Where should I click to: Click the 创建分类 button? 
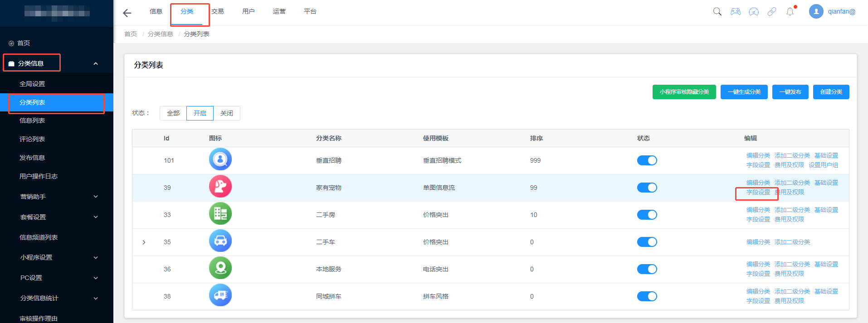tap(831, 92)
